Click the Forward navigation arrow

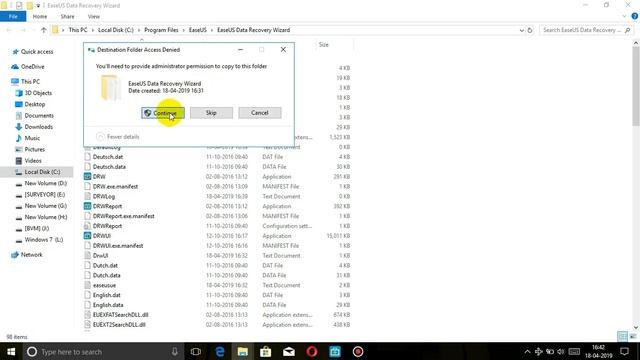tap(23, 30)
